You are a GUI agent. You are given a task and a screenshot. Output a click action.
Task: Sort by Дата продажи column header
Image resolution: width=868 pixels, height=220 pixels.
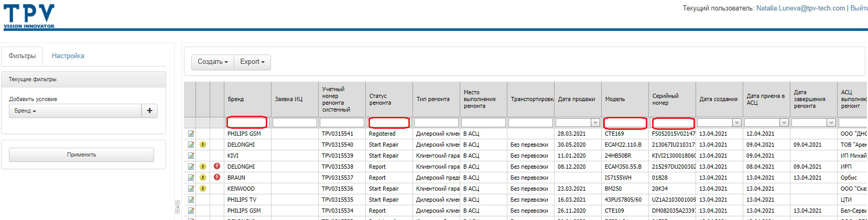pyautogui.click(x=578, y=99)
